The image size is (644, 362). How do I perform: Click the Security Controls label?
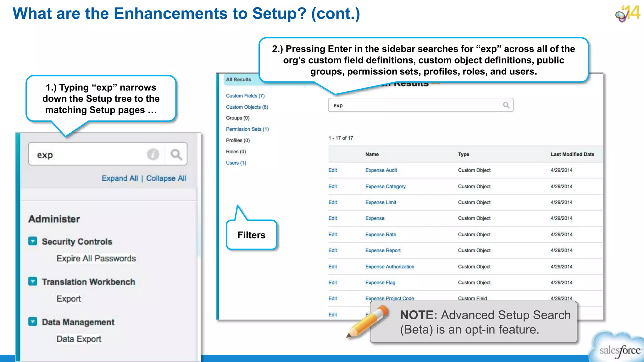pyautogui.click(x=77, y=241)
